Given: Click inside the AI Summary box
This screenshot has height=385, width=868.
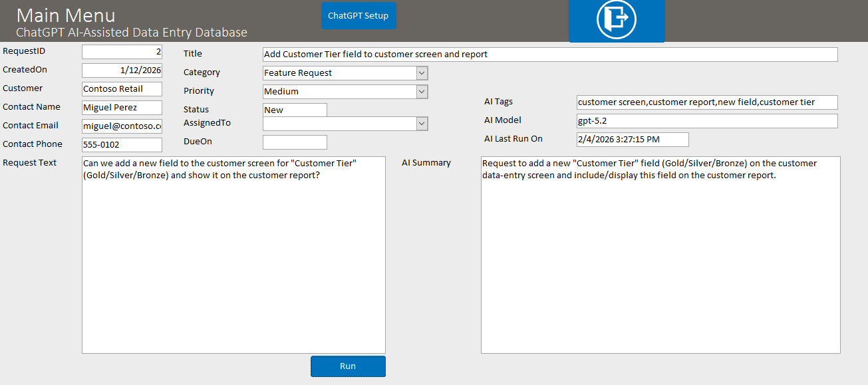Looking at the screenshot, I should click(x=660, y=266).
